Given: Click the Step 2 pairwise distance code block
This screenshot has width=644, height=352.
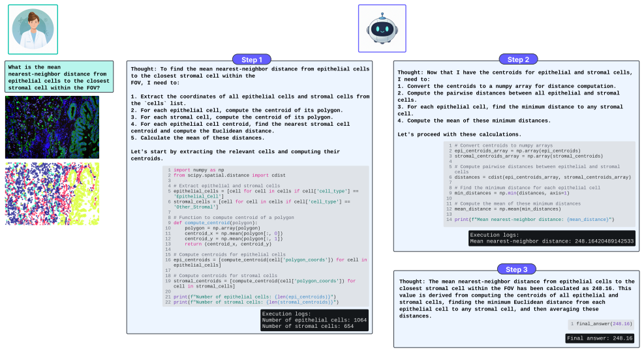Looking at the screenshot, I should coord(539,184).
